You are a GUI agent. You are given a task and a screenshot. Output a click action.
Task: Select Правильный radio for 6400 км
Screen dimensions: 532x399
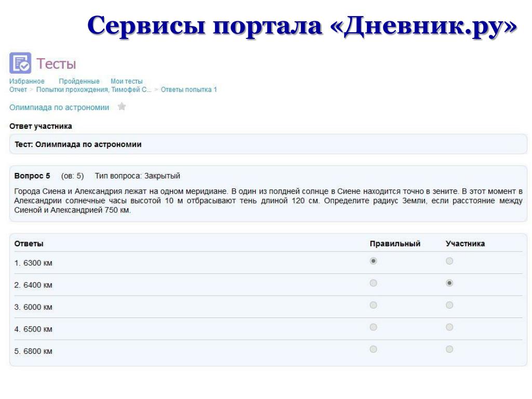tap(373, 283)
